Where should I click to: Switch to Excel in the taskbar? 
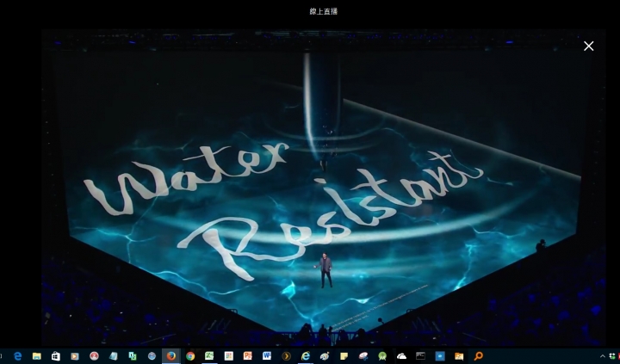[x=209, y=356]
